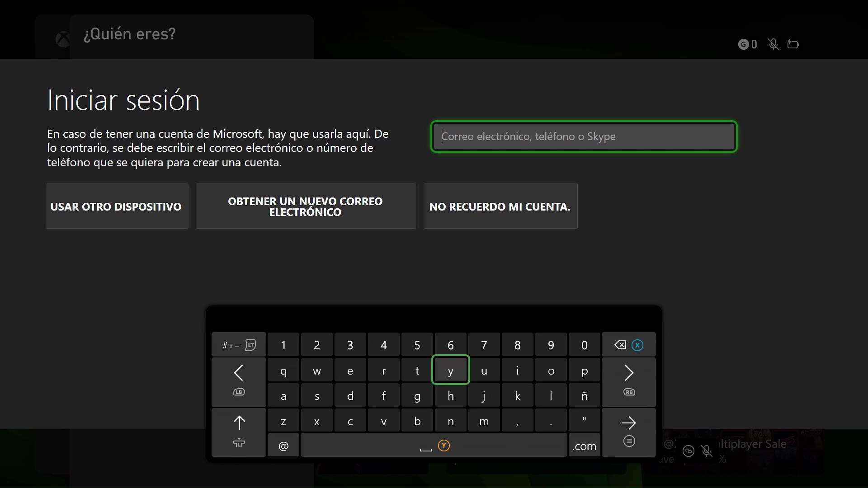Tap the d key
The height and width of the screenshot is (488, 868).
350,396
